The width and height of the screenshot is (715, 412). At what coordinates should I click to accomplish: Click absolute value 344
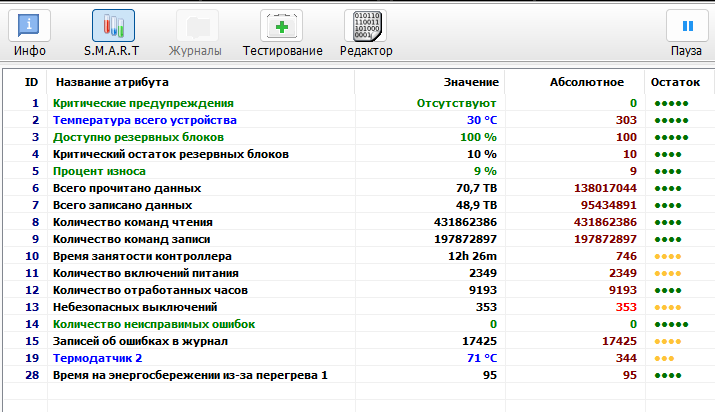point(626,358)
